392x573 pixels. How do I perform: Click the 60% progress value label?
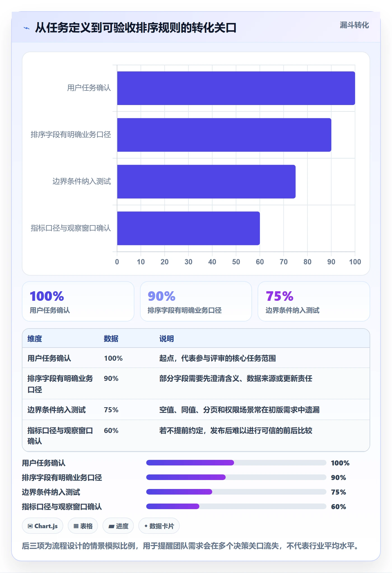[339, 507]
